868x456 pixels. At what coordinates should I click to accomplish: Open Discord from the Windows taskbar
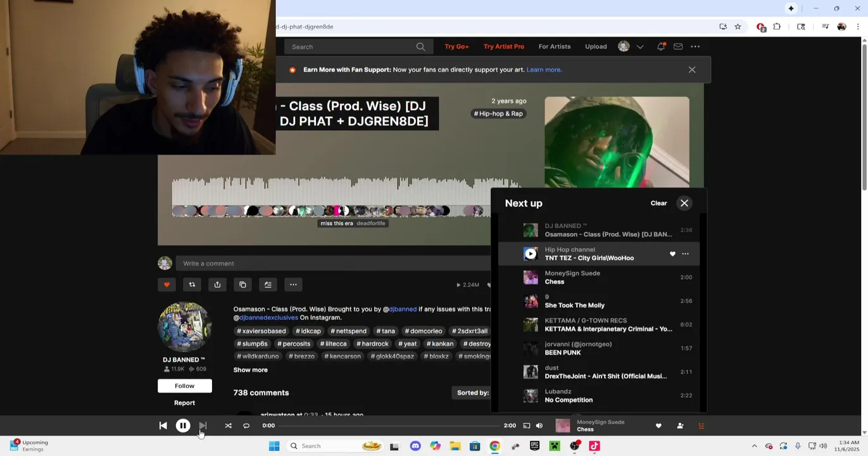(415, 446)
